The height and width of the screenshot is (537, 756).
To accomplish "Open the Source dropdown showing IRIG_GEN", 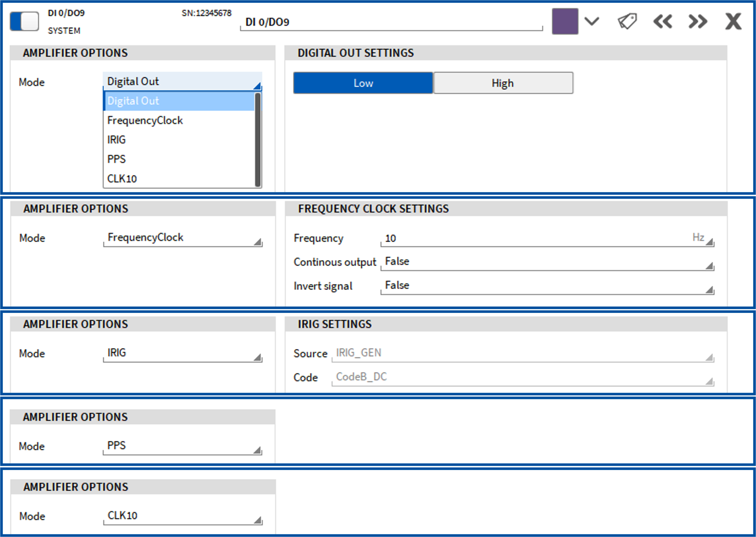I will click(x=523, y=353).
